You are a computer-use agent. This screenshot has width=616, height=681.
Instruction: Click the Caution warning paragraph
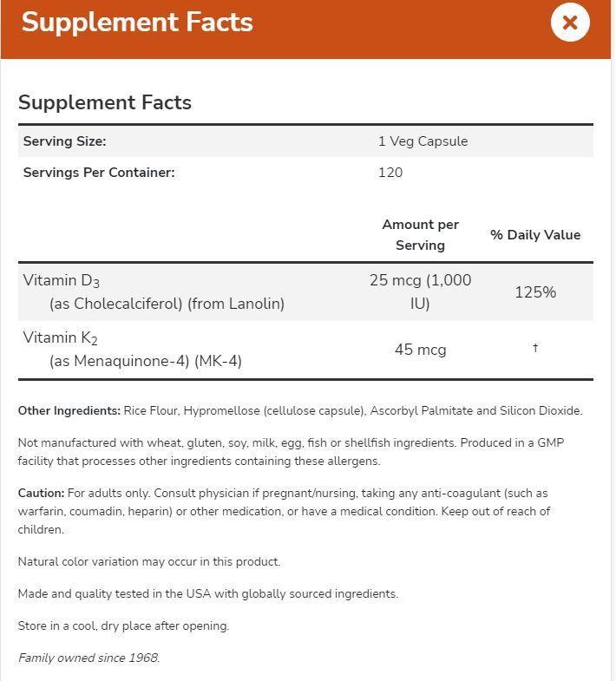(x=284, y=512)
